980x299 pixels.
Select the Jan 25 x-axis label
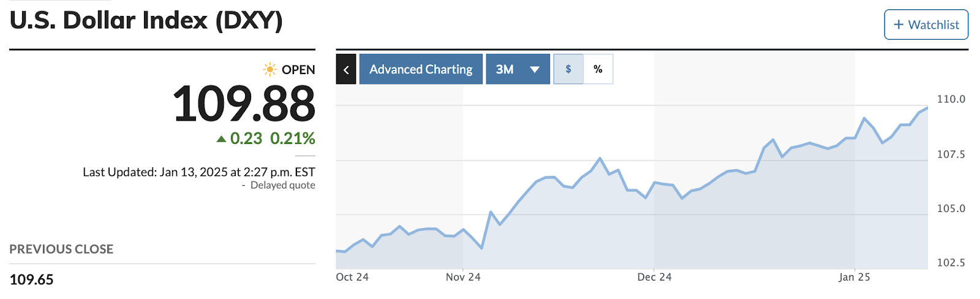click(x=854, y=277)
